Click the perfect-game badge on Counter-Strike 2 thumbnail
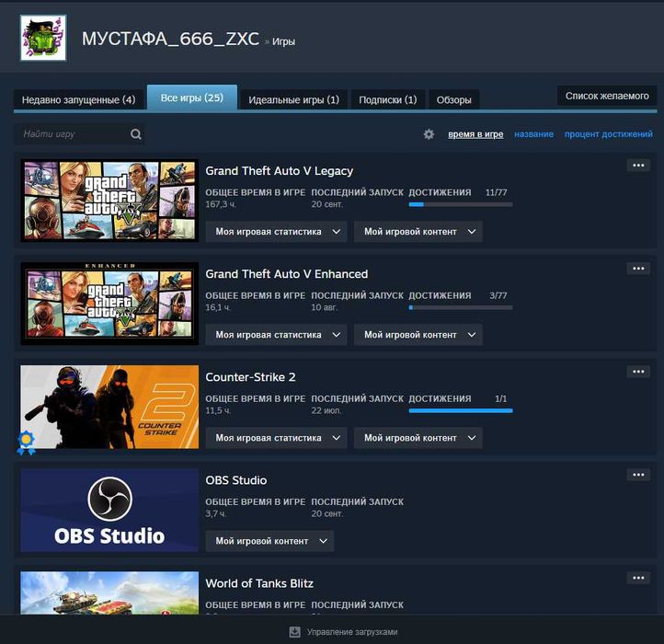Screen dimensions: 664x644 click(27, 443)
